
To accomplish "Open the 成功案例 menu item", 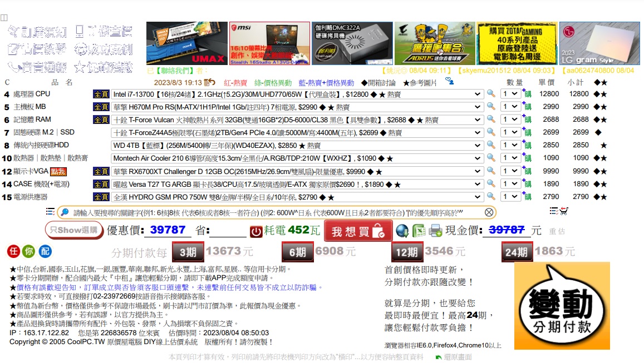I will coord(104,49).
